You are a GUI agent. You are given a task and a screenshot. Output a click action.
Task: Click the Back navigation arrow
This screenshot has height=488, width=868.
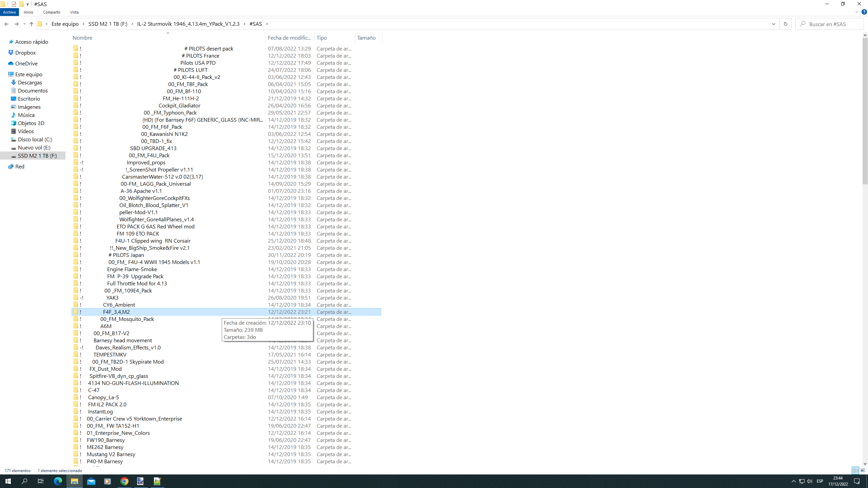(6, 24)
